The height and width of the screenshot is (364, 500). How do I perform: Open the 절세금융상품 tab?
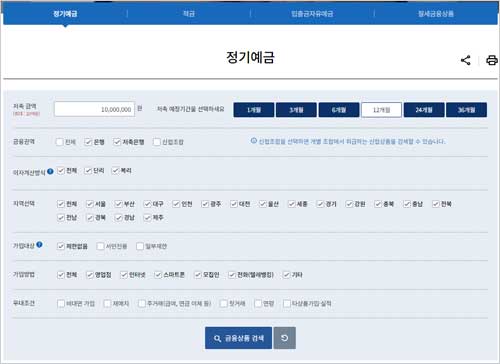coord(436,14)
